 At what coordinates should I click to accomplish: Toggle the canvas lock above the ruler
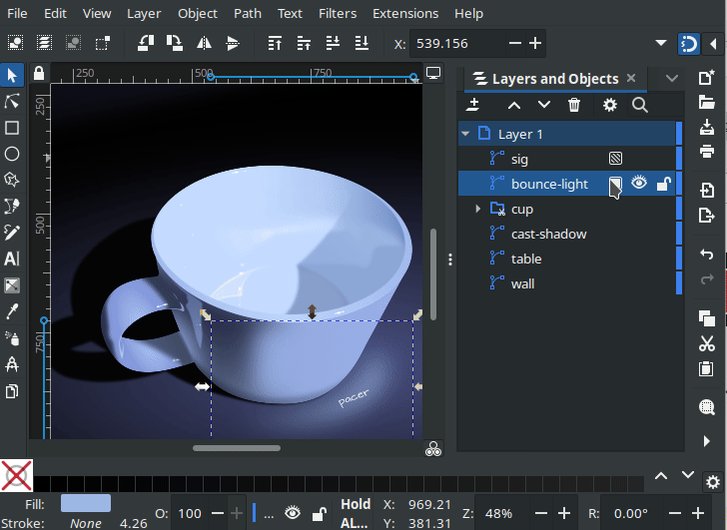39,74
